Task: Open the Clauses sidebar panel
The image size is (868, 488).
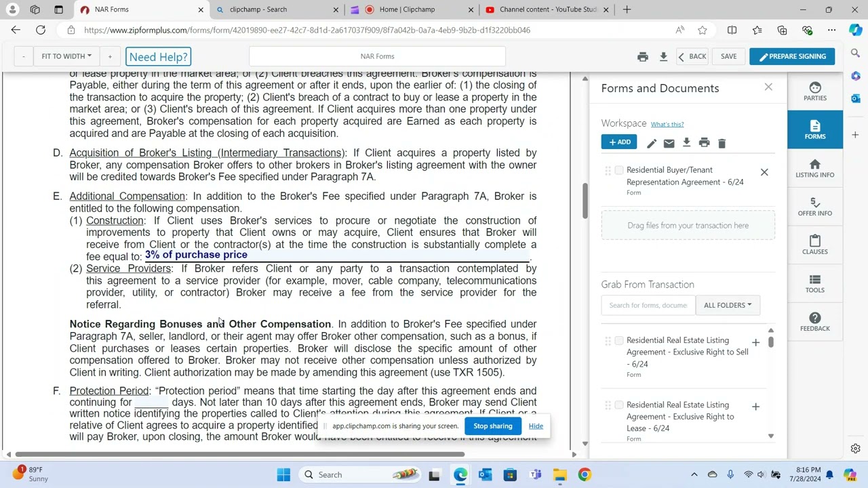Action: pos(814,245)
